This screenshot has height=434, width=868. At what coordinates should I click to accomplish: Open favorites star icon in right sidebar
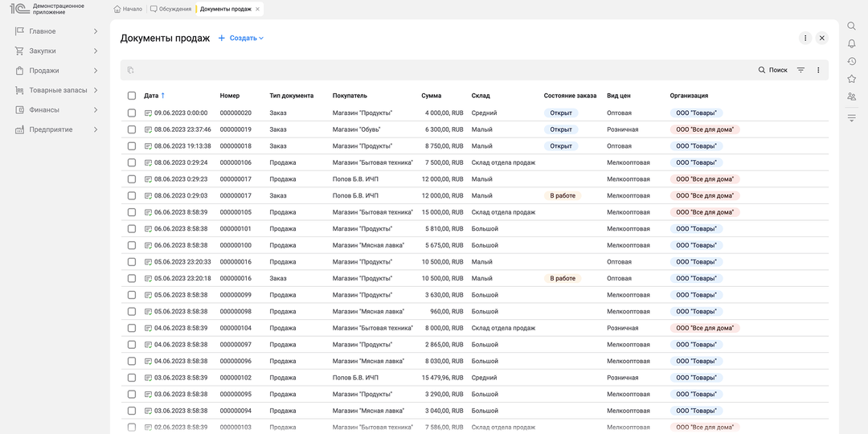pyautogui.click(x=851, y=79)
